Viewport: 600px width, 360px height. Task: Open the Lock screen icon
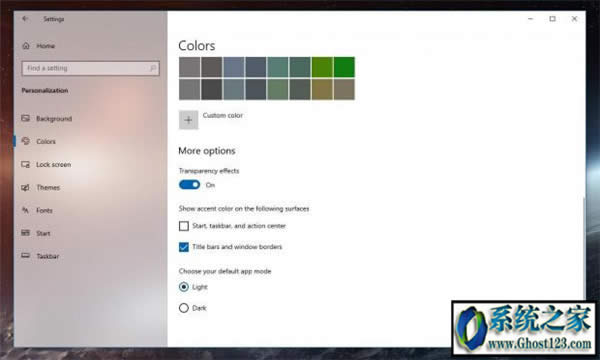[x=26, y=165]
